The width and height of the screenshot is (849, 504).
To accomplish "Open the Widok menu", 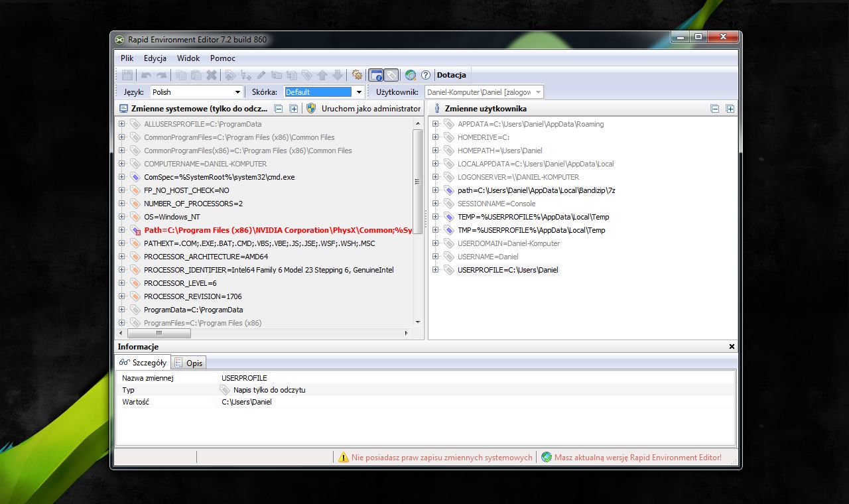I will pyautogui.click(x=188, y=58).
